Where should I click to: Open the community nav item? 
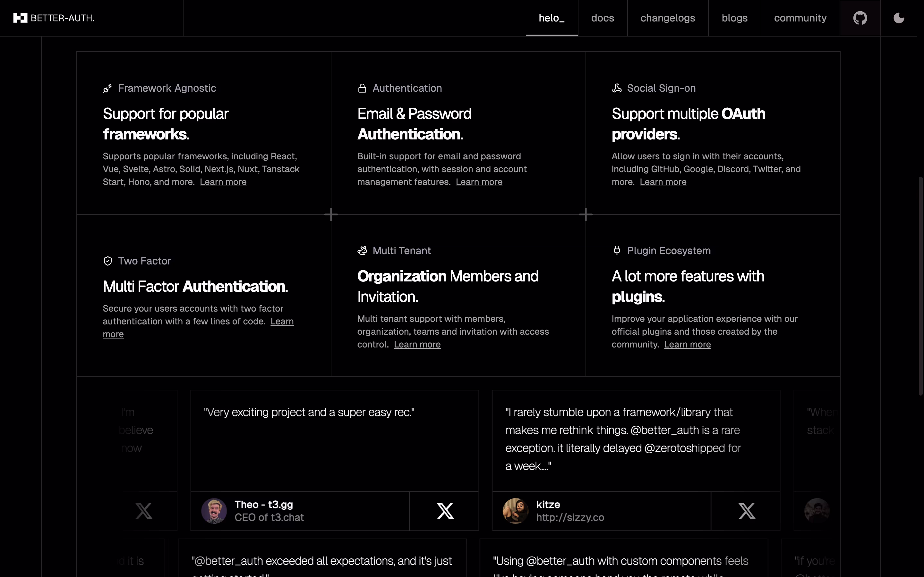(x=800, y=18)
